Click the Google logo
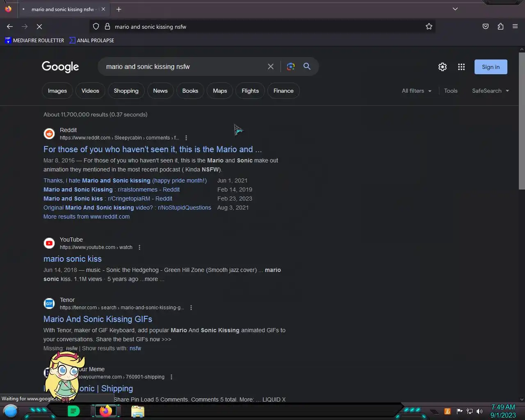Viewport: 525px width, 420px height. point(60,67)
